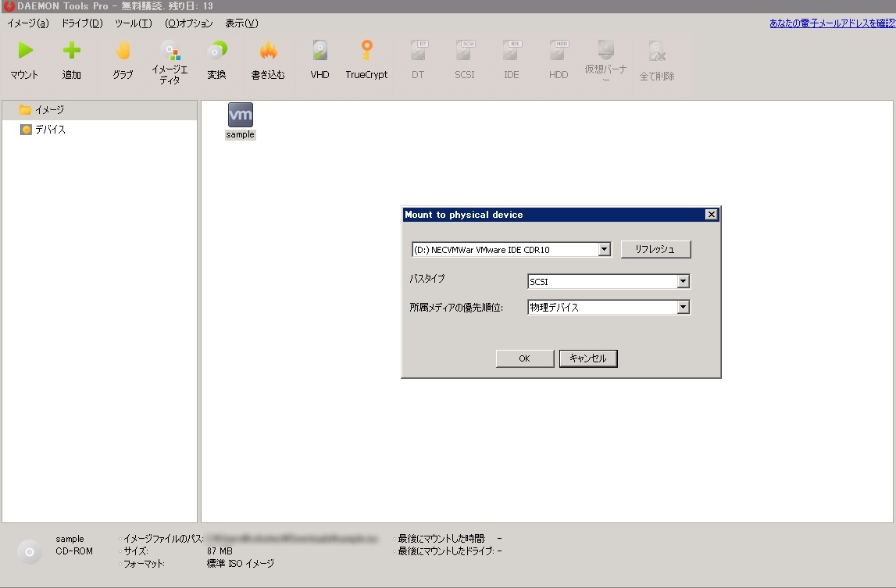
Task: Expand the media priority (所属メディアの優先順位) dropdown
Action: (x=683, y=308)
